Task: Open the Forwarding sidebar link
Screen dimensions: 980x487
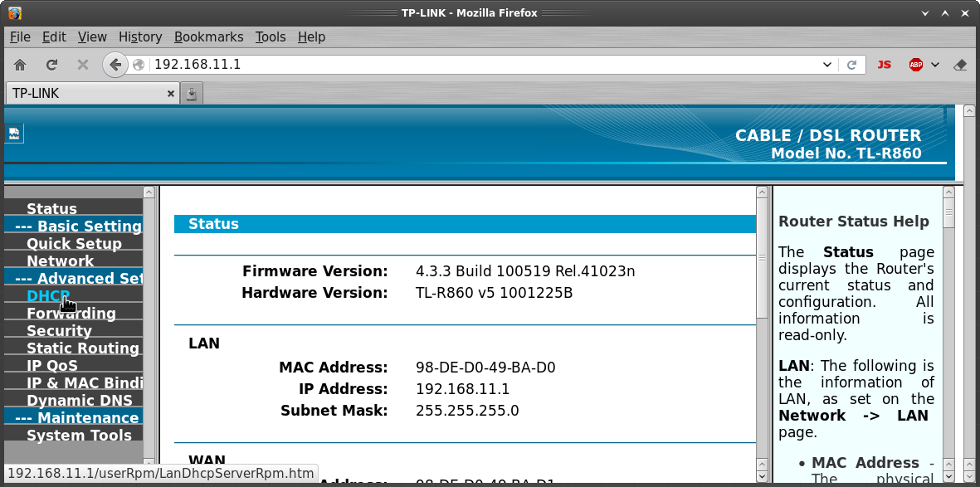Action: [71, 314]
